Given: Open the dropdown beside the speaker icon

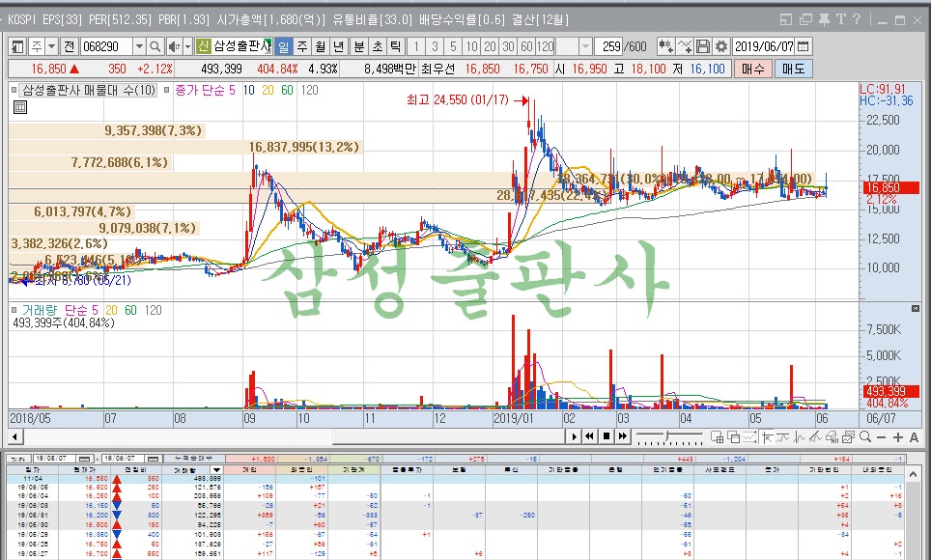Looking at the screenshot, I should pos(187,46).
